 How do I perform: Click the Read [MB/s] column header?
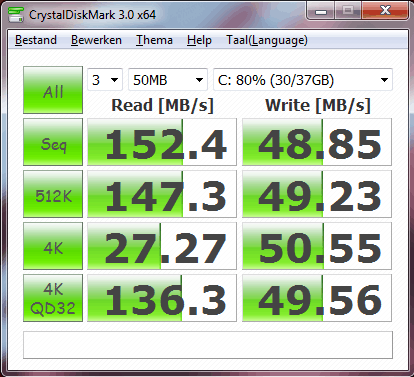click(162, 106)
